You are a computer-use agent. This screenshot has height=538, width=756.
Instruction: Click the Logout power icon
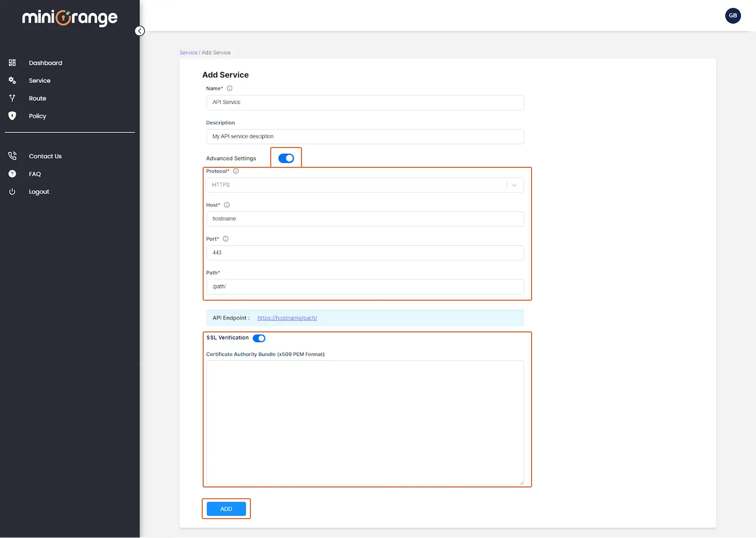tap(12, 191)
